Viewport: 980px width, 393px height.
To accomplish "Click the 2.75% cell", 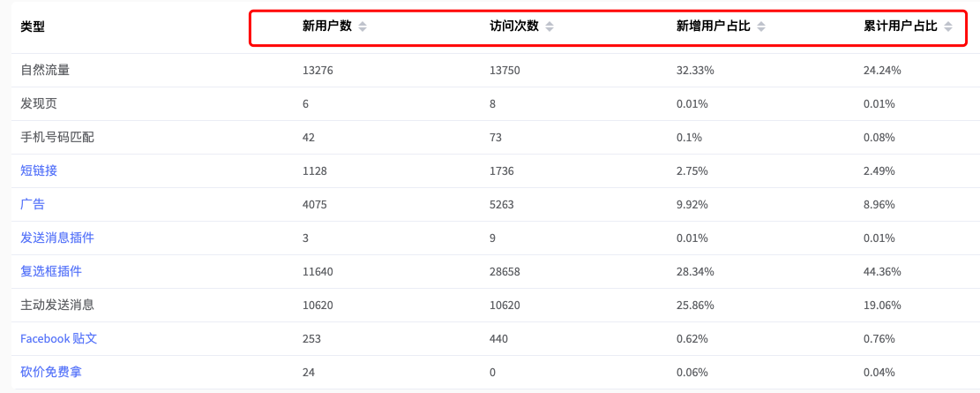I will pos(692,170).
